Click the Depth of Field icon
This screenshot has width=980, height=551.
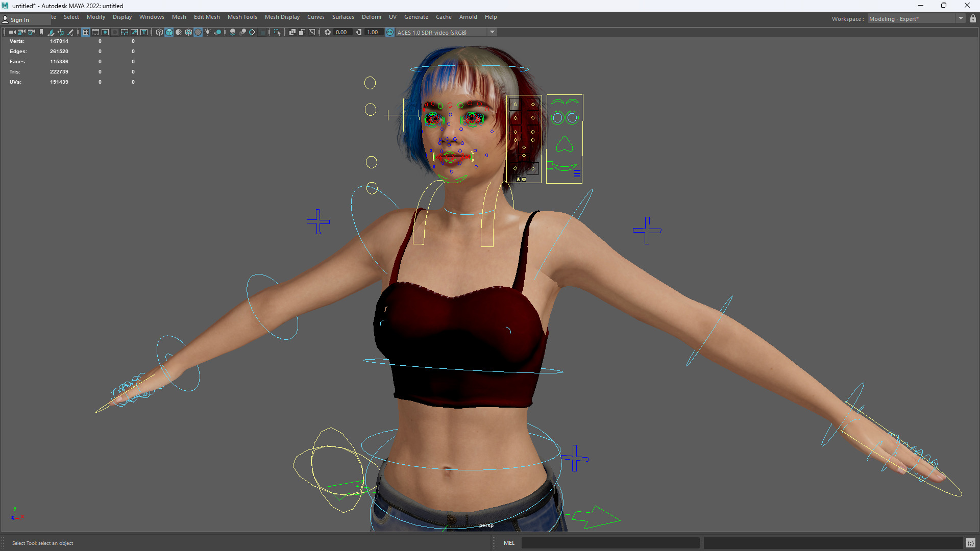262,32
